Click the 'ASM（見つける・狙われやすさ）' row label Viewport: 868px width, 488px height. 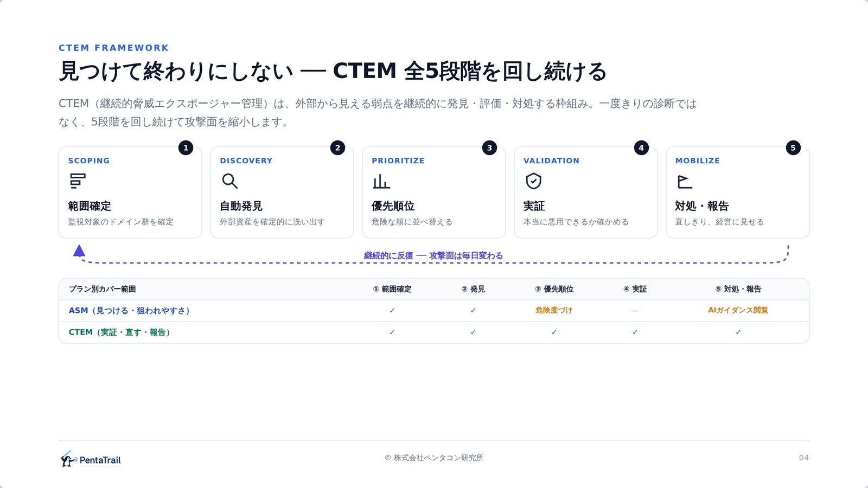(129, 311)
